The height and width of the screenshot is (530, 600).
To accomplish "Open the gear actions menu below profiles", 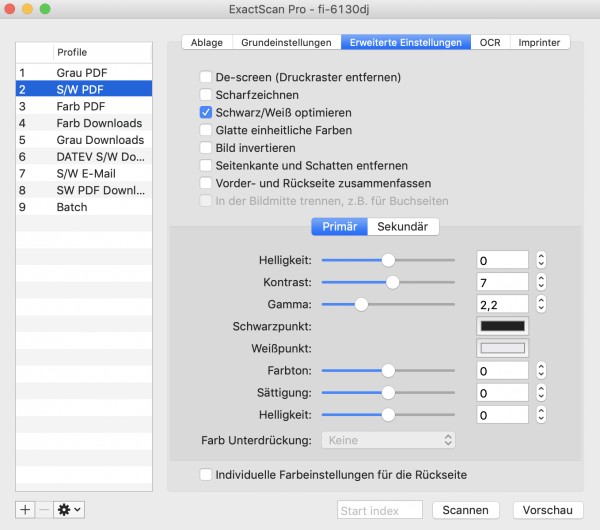I will (69, 510).
